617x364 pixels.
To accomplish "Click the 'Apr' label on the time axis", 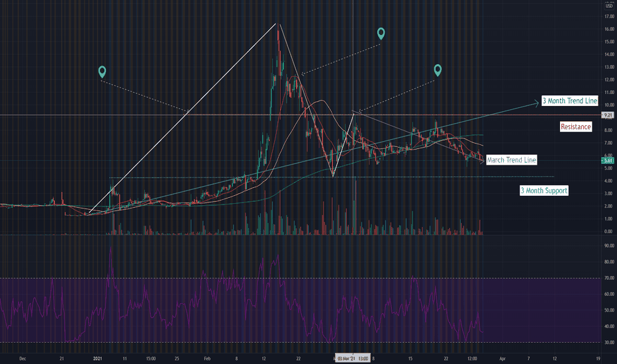I will point(502,359).
